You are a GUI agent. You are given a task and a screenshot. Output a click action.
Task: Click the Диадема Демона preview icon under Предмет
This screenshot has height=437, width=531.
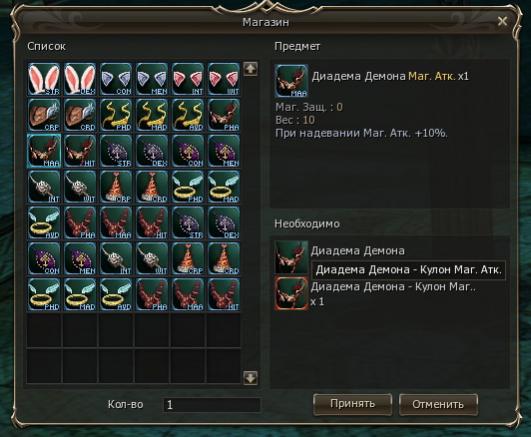[291, 81]
